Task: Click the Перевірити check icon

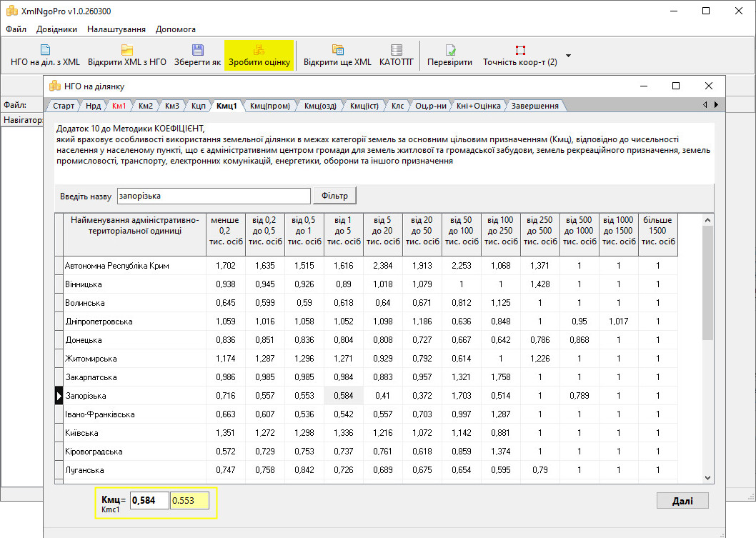Action: pyautogui.click(x=450, y=50)
